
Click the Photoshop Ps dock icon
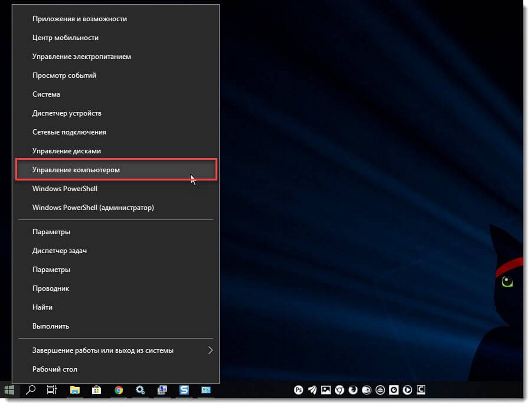coord(299,390)
